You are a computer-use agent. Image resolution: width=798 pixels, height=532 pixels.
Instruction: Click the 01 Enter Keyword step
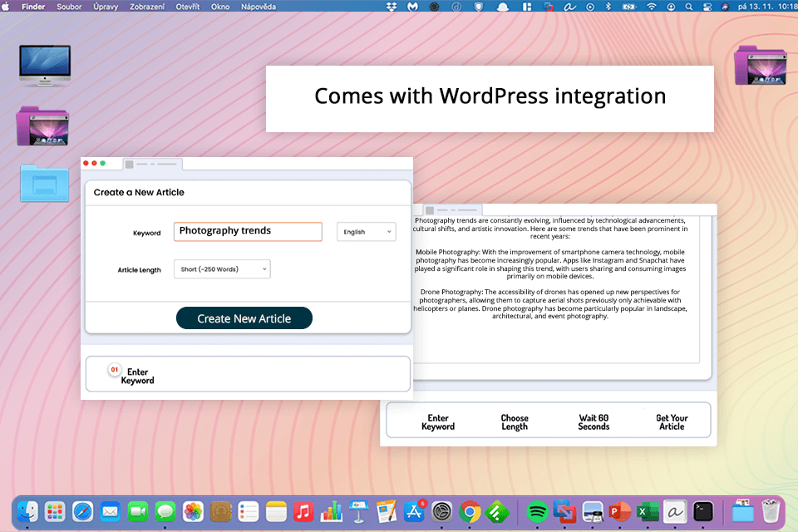click(131, 376)
